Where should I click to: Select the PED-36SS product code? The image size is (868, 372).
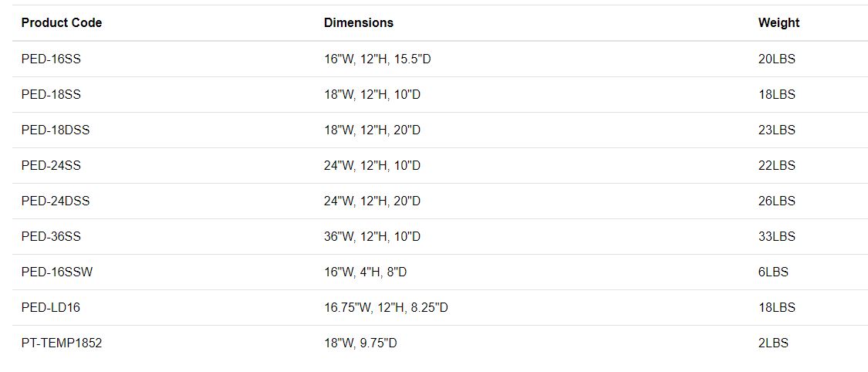51,236
